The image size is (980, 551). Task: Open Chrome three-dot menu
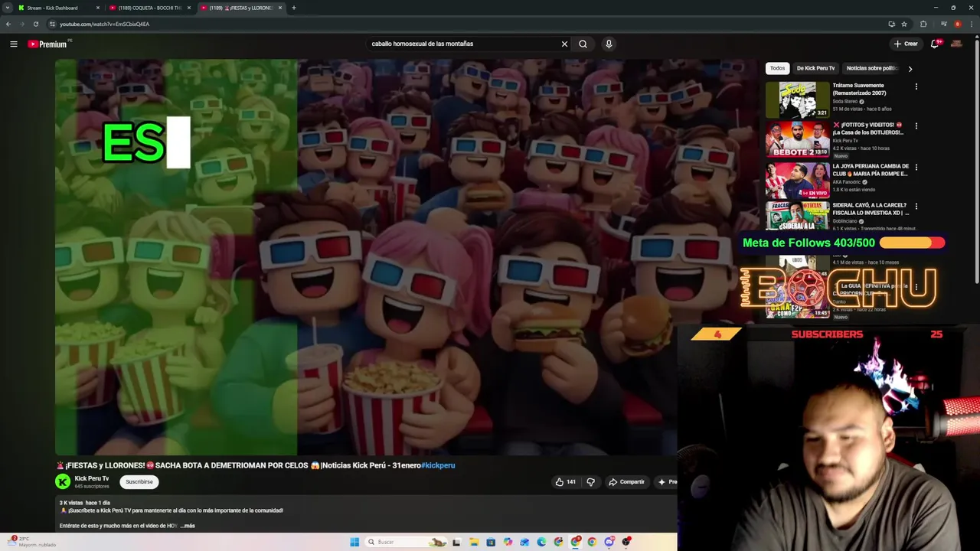pos(971,24)
